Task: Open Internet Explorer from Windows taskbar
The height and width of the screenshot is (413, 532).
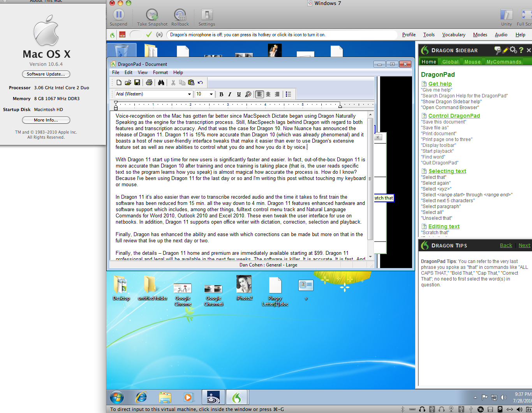Action: coord(141,397)
